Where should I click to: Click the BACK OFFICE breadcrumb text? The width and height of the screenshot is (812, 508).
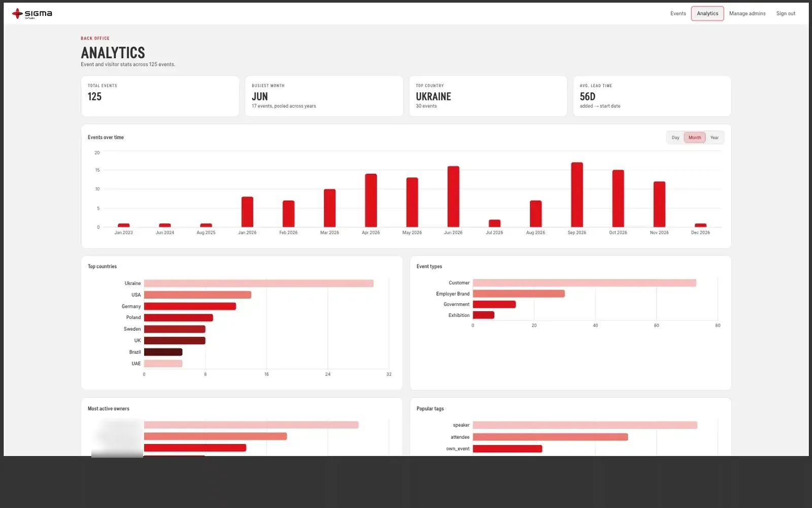pyautogui.click(x=95, y=39)
